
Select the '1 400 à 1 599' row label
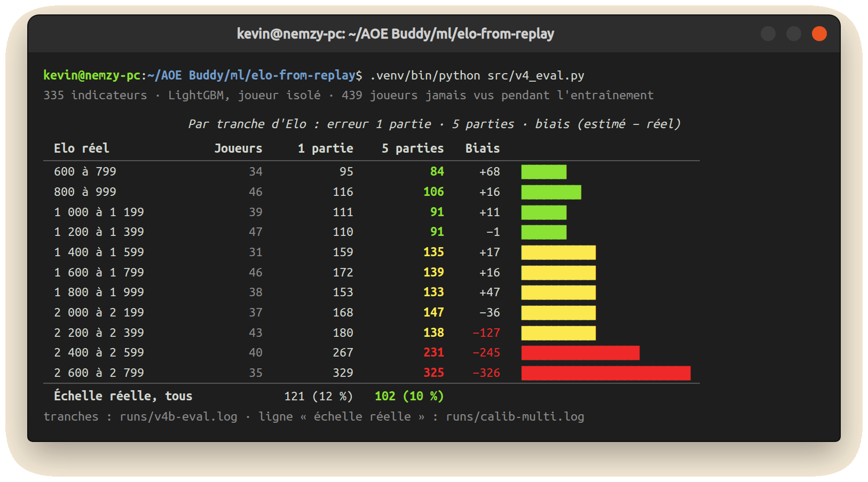(99, 252)
